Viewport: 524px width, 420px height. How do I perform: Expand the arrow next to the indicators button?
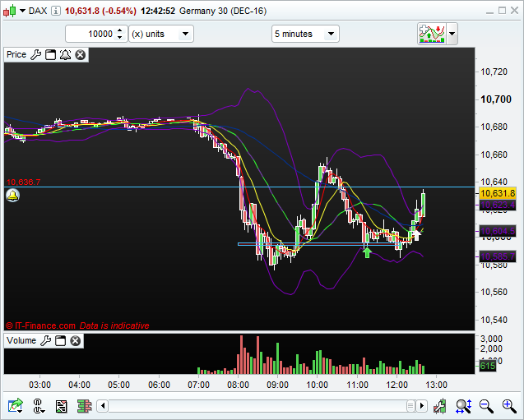tap(452, 34)
